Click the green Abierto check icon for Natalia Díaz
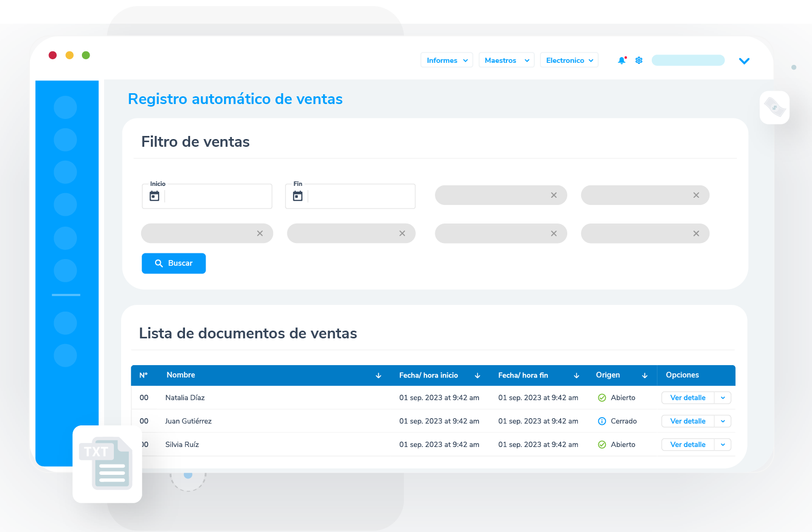Viewport: 812px width, 532px height. 602,398
